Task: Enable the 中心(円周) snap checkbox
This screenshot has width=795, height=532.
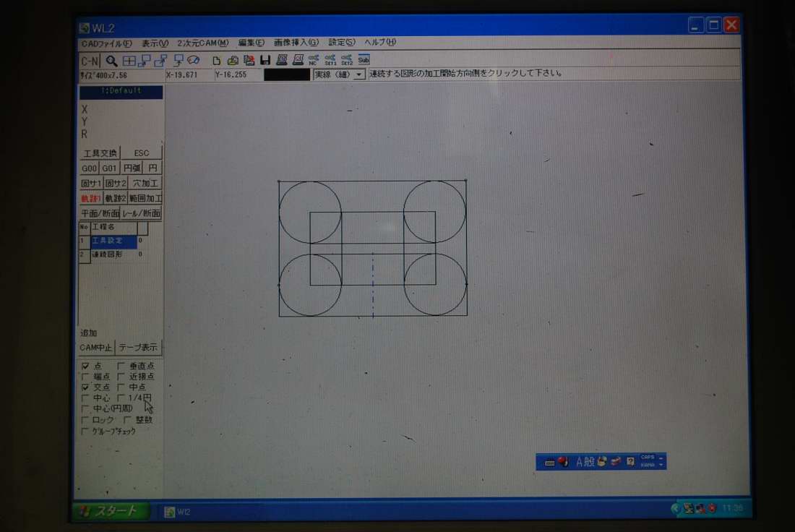Action: [x=85, y=409]
